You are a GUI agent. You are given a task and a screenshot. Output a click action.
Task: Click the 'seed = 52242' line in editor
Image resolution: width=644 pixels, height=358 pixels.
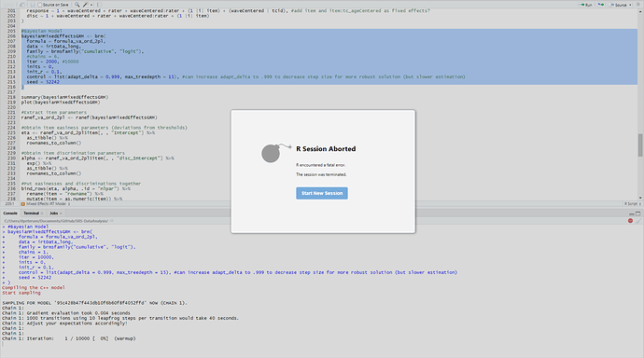pyautogui.click(x=43, y=82)
